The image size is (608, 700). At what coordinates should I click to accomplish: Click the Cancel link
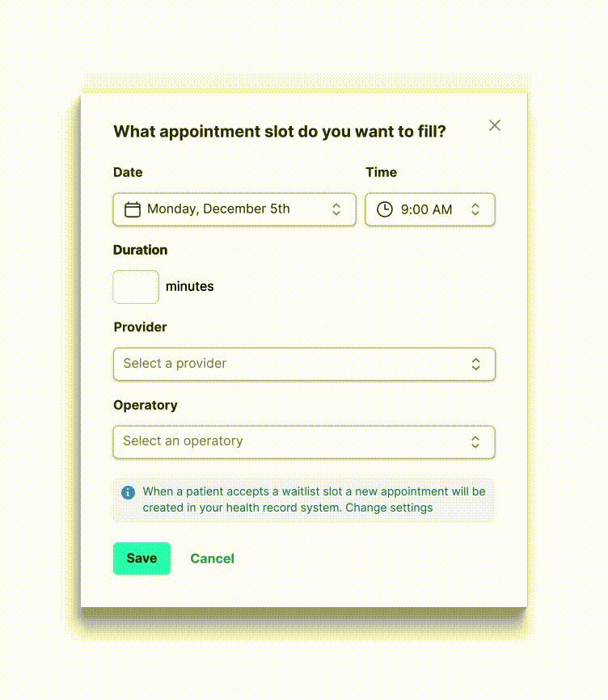click(212, 559)
